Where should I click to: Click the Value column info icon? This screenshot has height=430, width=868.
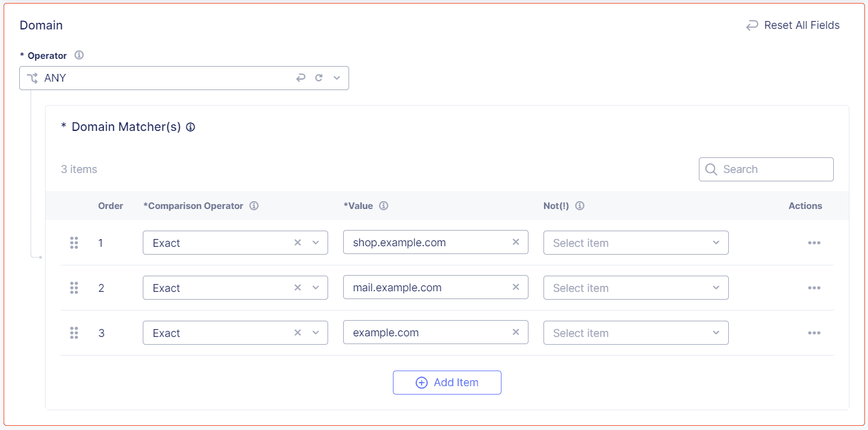[384, 206]
